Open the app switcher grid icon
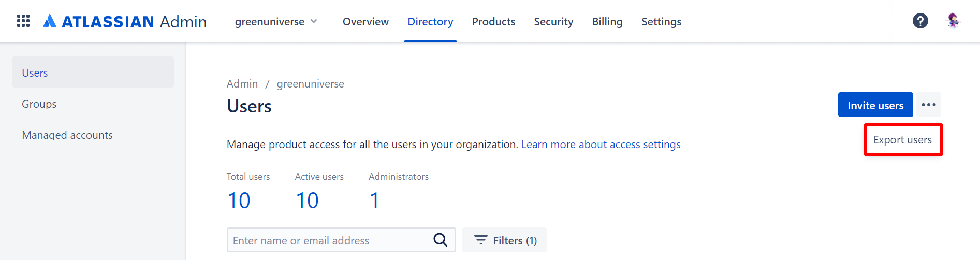Image resolution: width=980 pixels, height=260 pixels. click(x=23, y=21)
